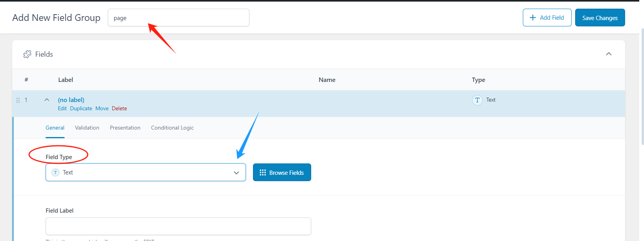Image resolution: width=644 pixels, height=241 pixels.
Task: Click the Duplicate link under the field
Action: 81,109
